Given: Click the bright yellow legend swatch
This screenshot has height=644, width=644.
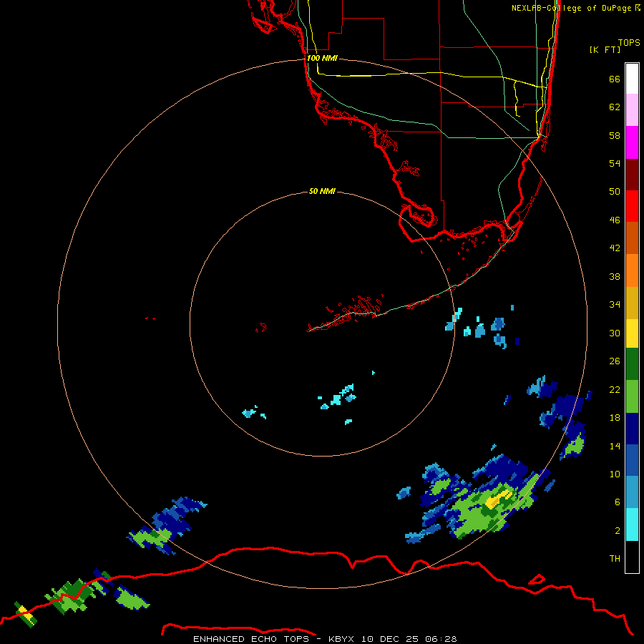Looking at the screenshot, I should point(632,333).
